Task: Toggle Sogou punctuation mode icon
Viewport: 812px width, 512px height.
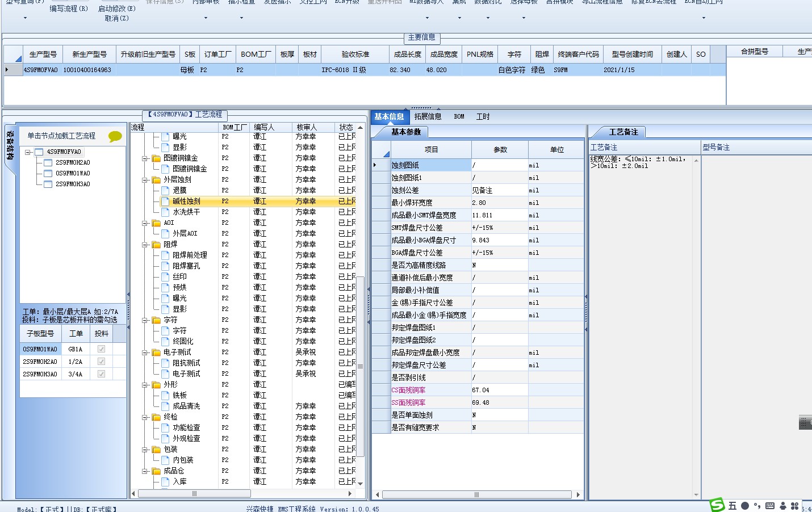Action: click(757, 506)
